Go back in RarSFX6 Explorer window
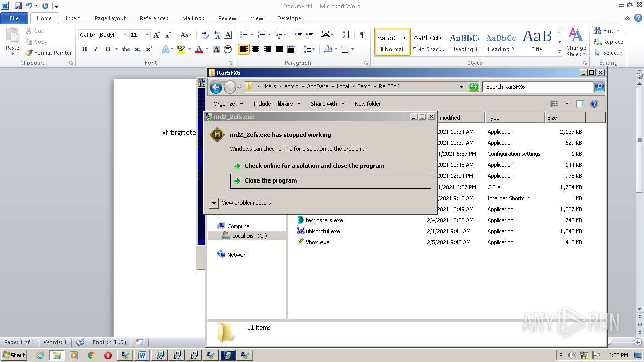The image size is (644, 362). [x=216, y=87]
